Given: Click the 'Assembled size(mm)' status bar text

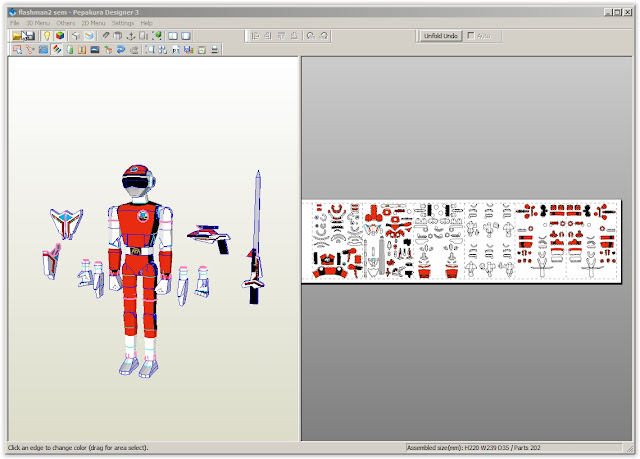Looking at the screenshot, I should pyautogui.click(x=473, y=448).
